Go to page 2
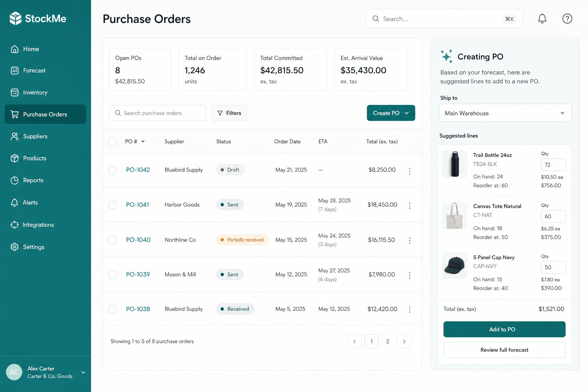This screenshot has height=392, width=588. [388, 341]
